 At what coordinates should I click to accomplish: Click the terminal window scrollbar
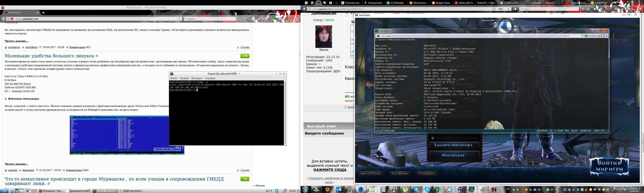point(285,113)
